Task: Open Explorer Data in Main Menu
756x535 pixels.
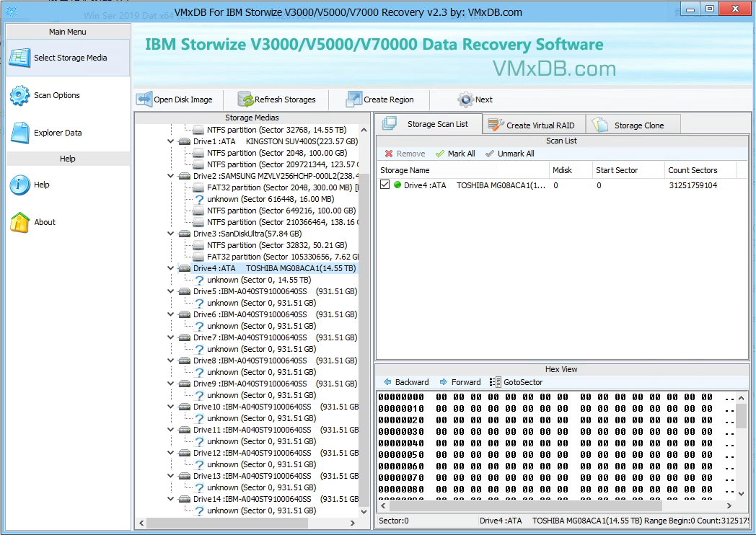Action: click(68, 133)
